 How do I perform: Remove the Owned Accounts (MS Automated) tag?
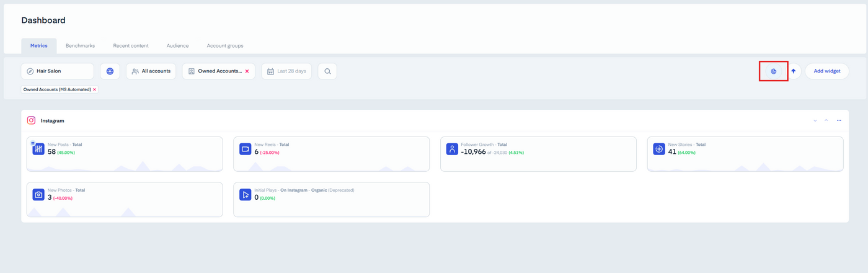tap(94, 89)
